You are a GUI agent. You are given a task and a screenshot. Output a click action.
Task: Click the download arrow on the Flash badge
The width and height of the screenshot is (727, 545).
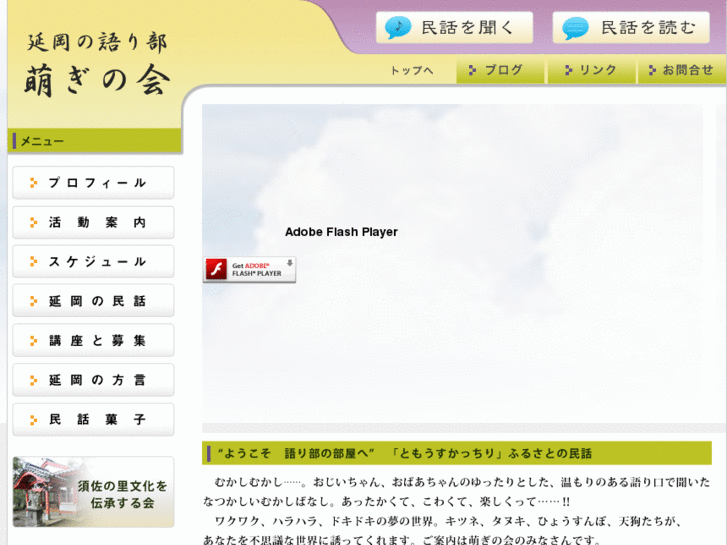point(289,263)
